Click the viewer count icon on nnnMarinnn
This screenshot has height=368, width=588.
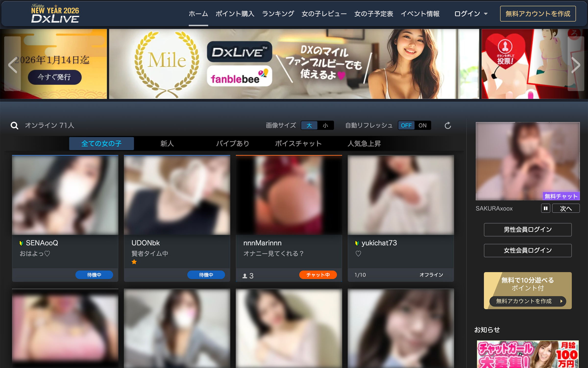[245, 276]
